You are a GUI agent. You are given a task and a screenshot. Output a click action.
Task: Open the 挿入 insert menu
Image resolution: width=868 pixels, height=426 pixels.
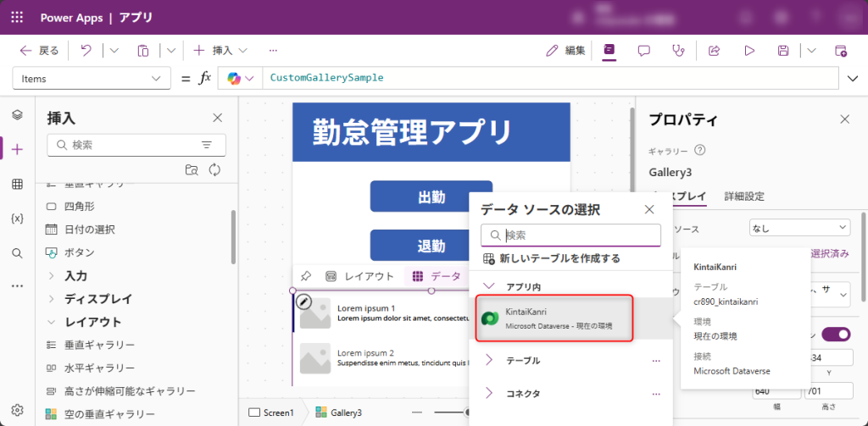coord(220,51)
